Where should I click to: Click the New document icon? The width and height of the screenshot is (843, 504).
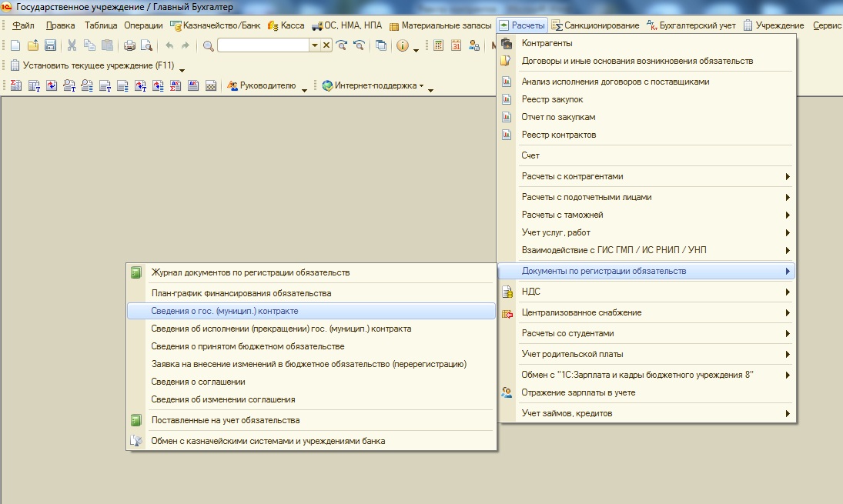point(15,45)
